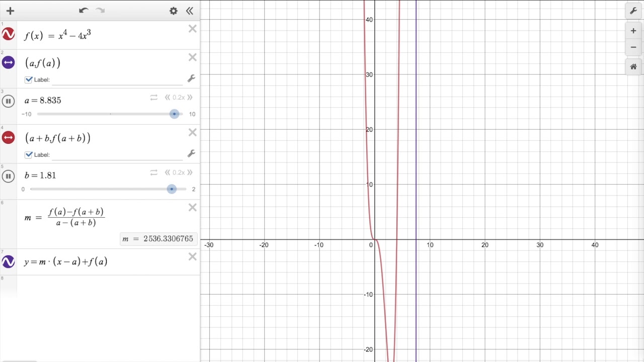This screenshot has height=362, width=644.
Task: Delete the tangent line expression
Action: point(192,256)
